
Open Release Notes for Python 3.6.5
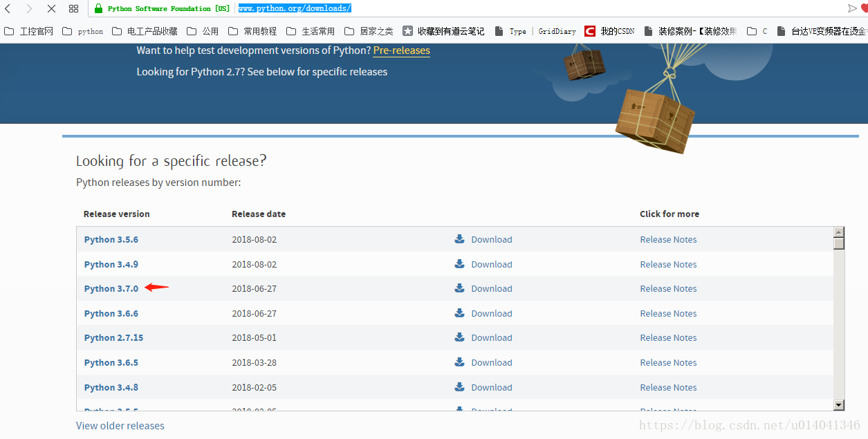point(668,363)
